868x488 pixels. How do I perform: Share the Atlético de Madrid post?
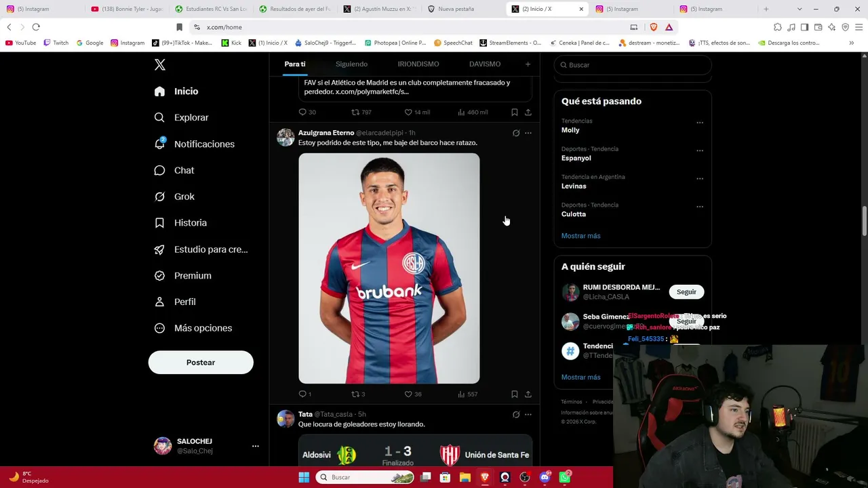tap(528, 113)
